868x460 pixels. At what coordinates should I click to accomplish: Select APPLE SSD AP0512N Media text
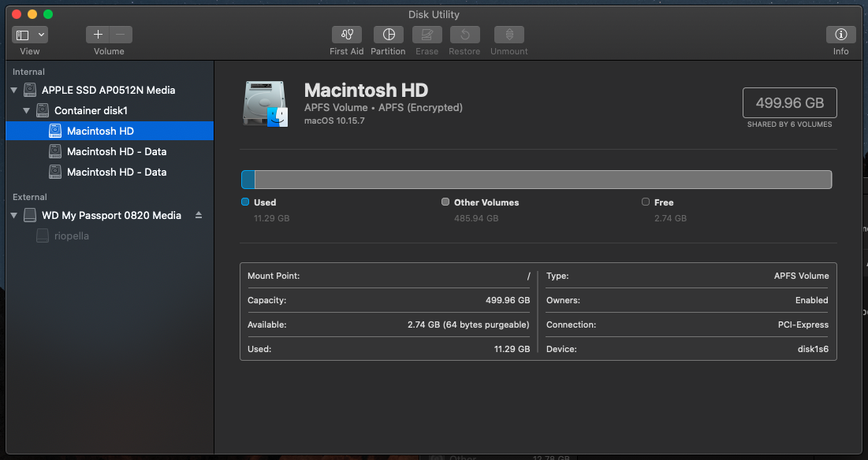[109, 90]
